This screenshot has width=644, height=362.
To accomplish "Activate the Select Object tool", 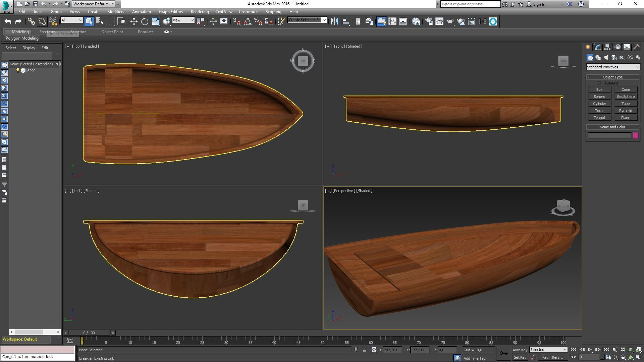I will pos(89,21).
